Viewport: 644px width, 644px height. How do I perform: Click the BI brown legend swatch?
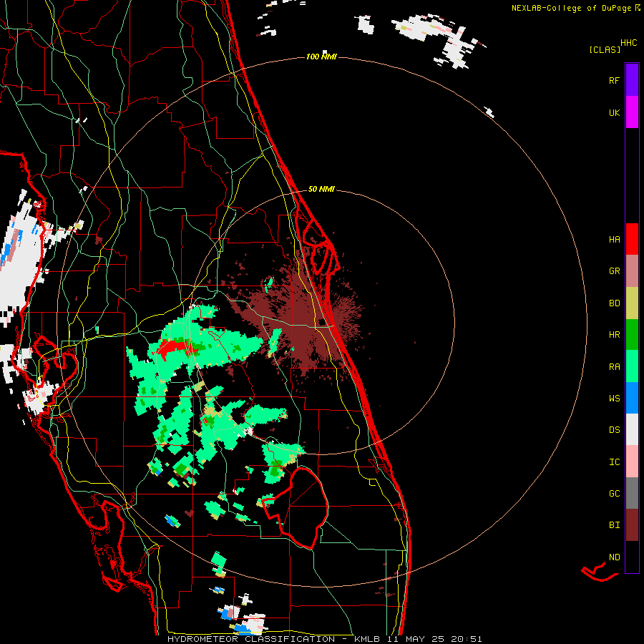[x=632, y=525]
